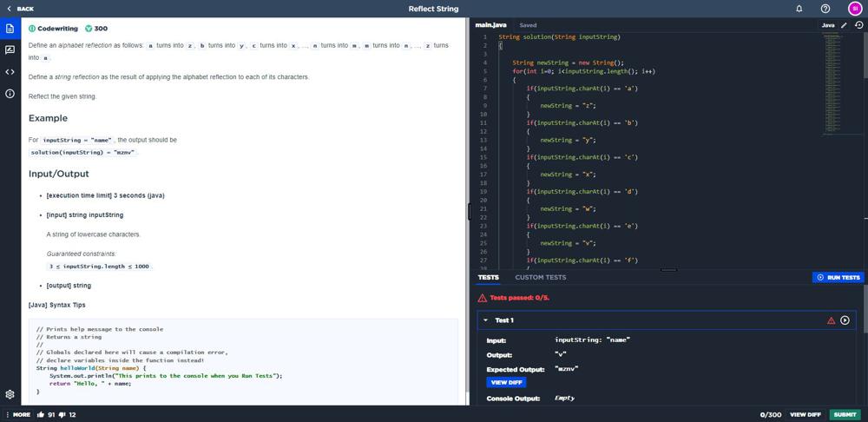Select the main.java file tab

pos(492,25)
